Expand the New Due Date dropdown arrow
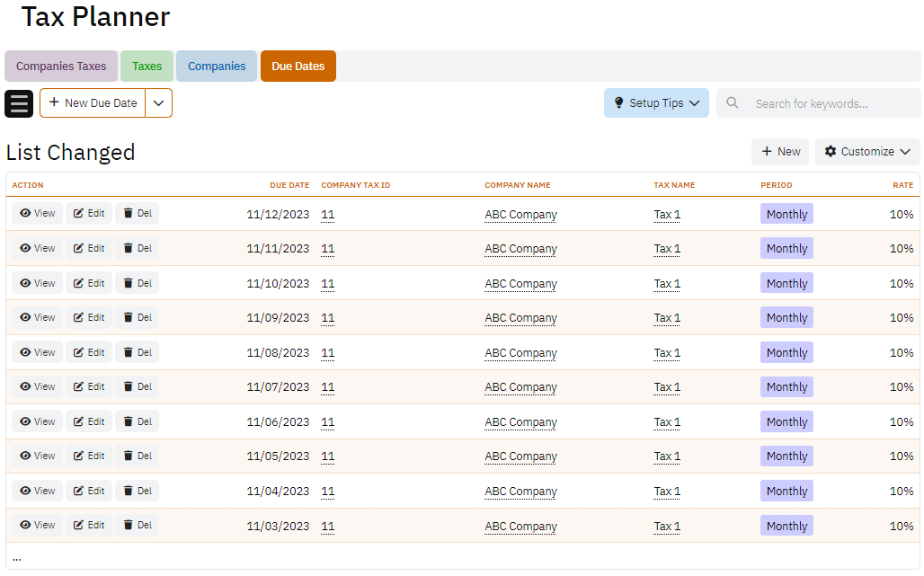 click(x=159, y=103)
